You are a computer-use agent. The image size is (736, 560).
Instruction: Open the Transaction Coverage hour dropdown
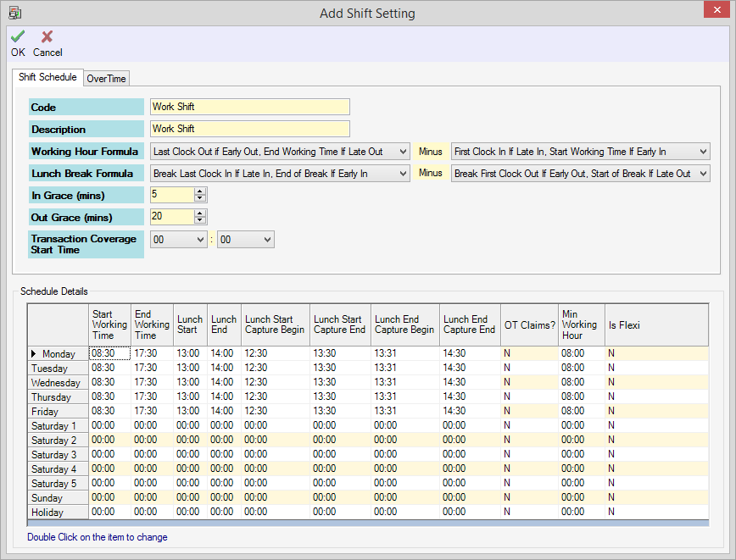click(200, 240)
